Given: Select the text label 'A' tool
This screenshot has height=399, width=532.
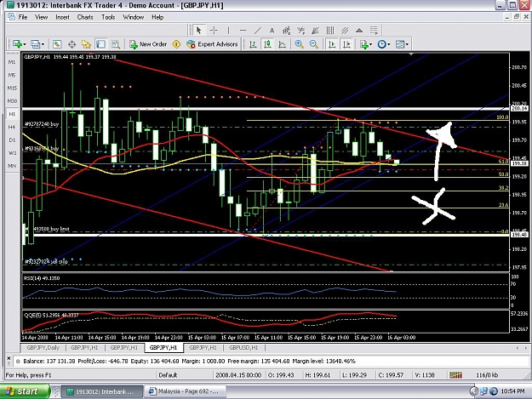Looking at the screenshot, I should click(x=272, y=31).
